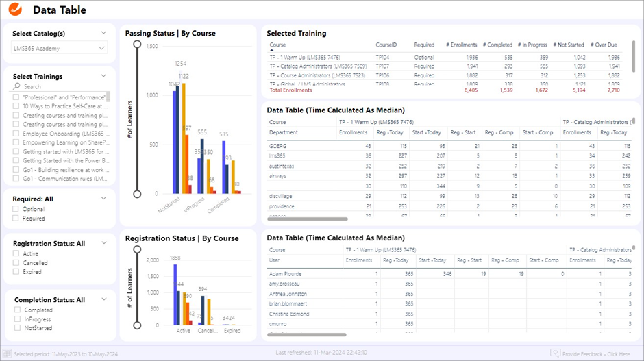This screenshot has width=644, height=361.
Task: Click the feedback speech bubble icon
Action: pos(555,353)
